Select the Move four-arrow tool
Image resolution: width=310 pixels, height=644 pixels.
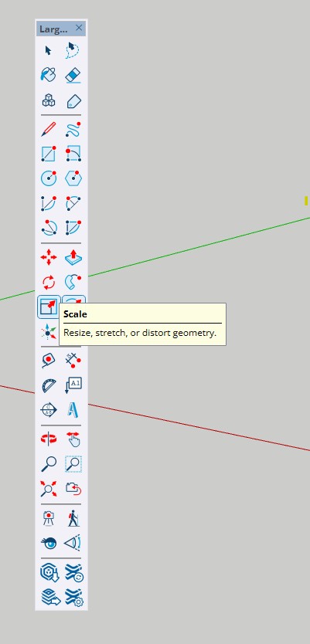[49, 258]
